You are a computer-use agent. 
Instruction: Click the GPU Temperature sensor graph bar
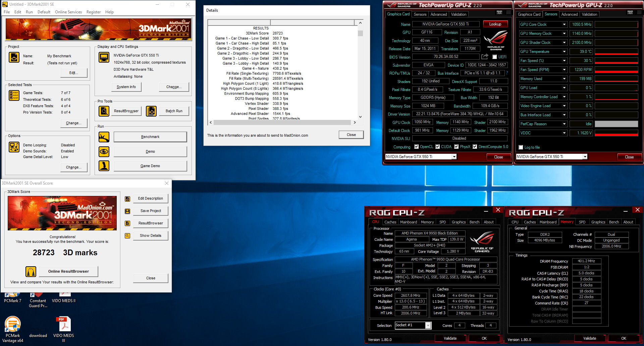pos(616,52)
